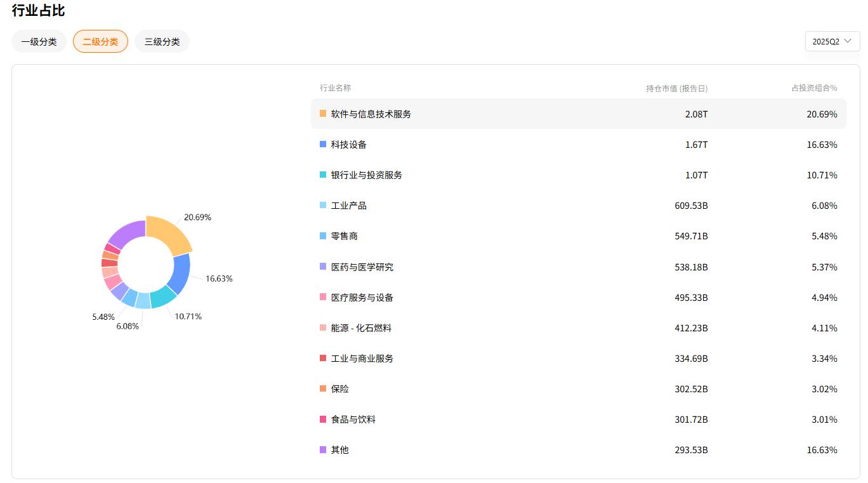Screen dimensions: 868x483
Task: Click the blue 科技设备 legend swatch
Action: [x=323, y=145]
